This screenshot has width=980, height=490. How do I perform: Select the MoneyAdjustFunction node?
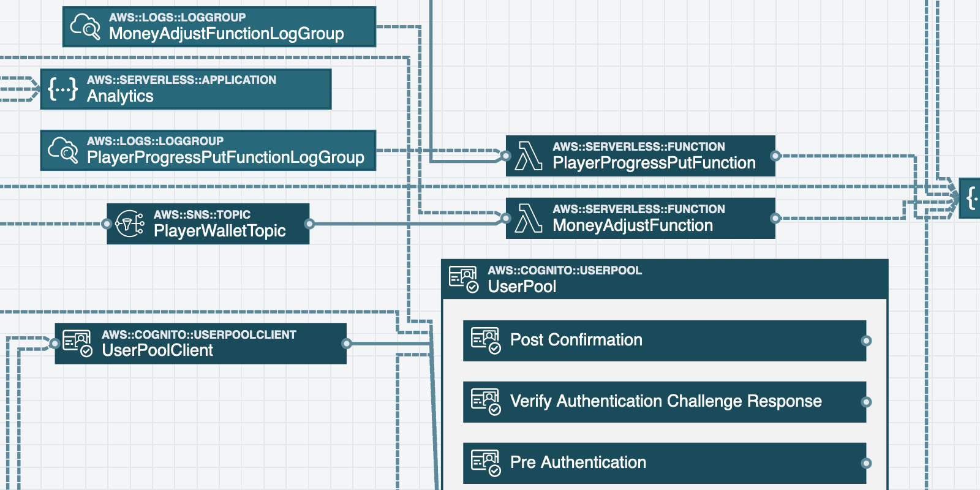tap(641, 218)
